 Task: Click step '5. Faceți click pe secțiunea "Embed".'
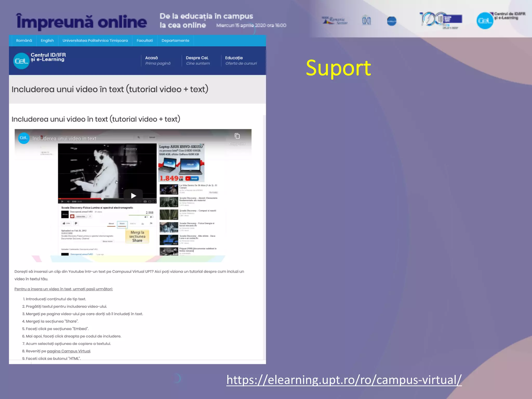point(55,329)
